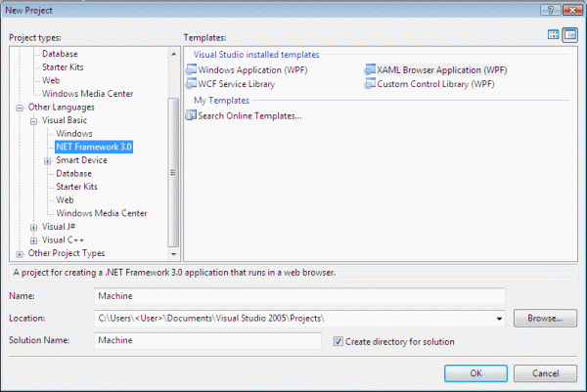Select the topmost Windows Media Center item

click(88, 94)
